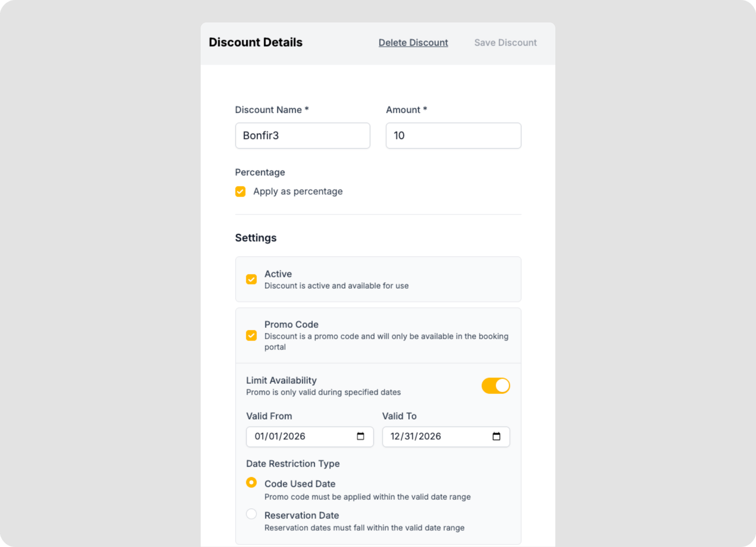Select the Reservation Date radio option
Image resolution: width=756 pixels, height=547 pixels.
pyautogui.click(x=251, y=514)
